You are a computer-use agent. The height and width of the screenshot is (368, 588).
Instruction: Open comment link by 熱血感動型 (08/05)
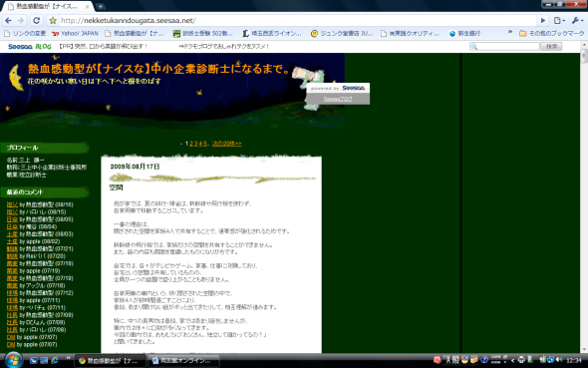(x=12, y=219)
